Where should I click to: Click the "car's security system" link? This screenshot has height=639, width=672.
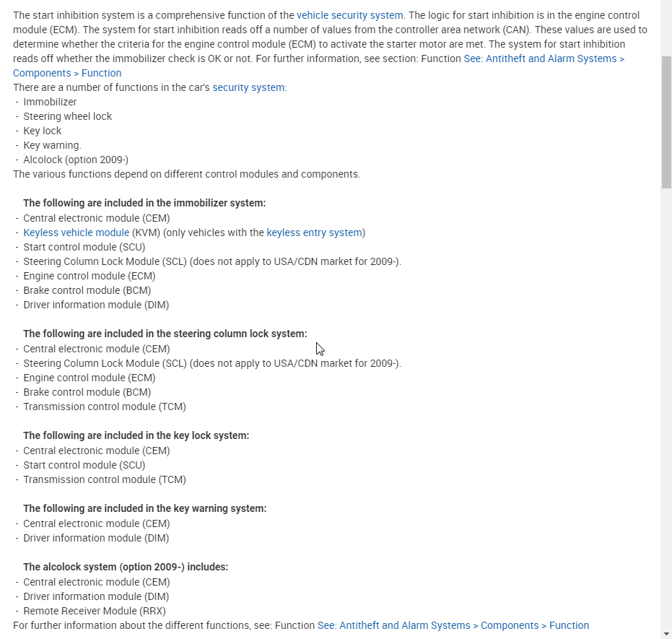pyautogui.click(x=248, y=87)
